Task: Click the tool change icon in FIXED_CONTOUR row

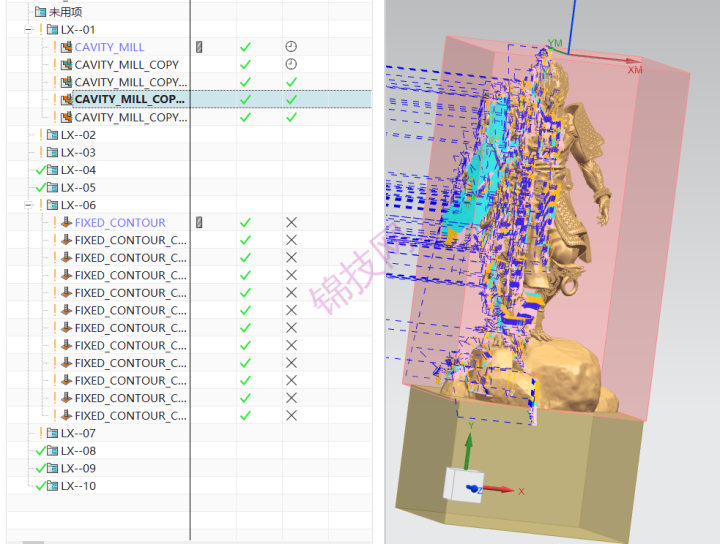Action: coord(199,223)
